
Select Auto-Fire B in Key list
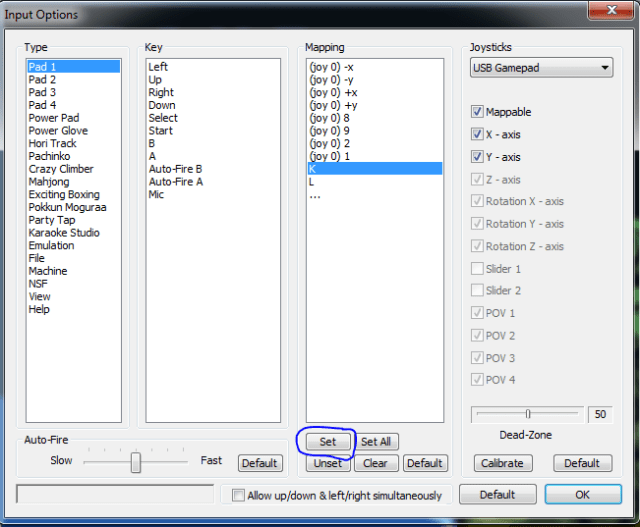tap(175, 169)
